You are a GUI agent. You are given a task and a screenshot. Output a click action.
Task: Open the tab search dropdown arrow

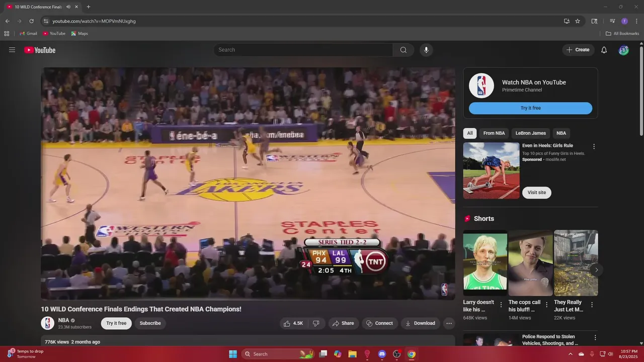point(594,21)
